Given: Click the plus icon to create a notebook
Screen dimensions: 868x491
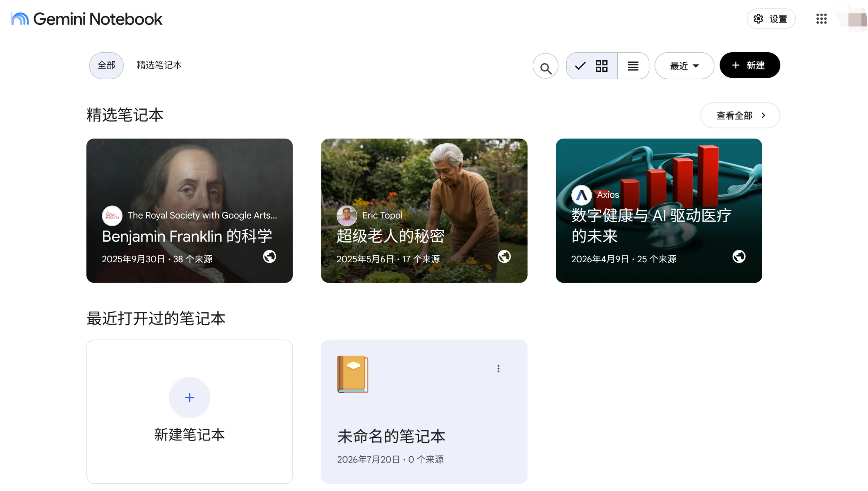Looking at the screenshot, I should 190,397.
